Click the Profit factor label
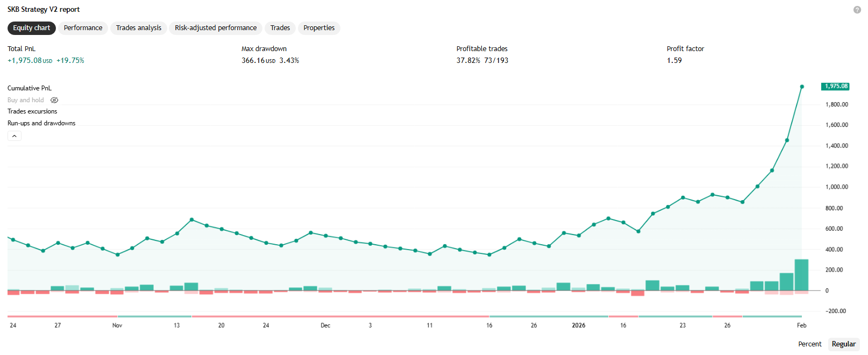This screenshot has height=355, width=868. tap(685, 49)
